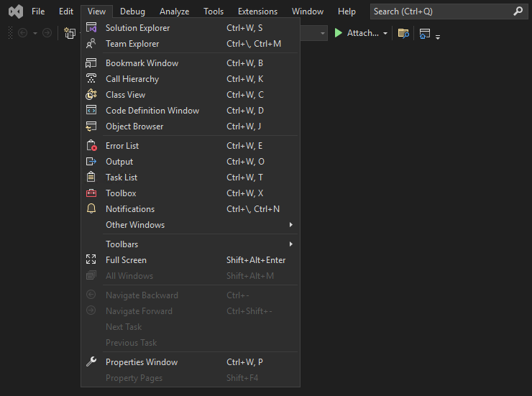Open Code Definition Window entry
The width and height of the screenshot is (532, 396).
[191, 111]
